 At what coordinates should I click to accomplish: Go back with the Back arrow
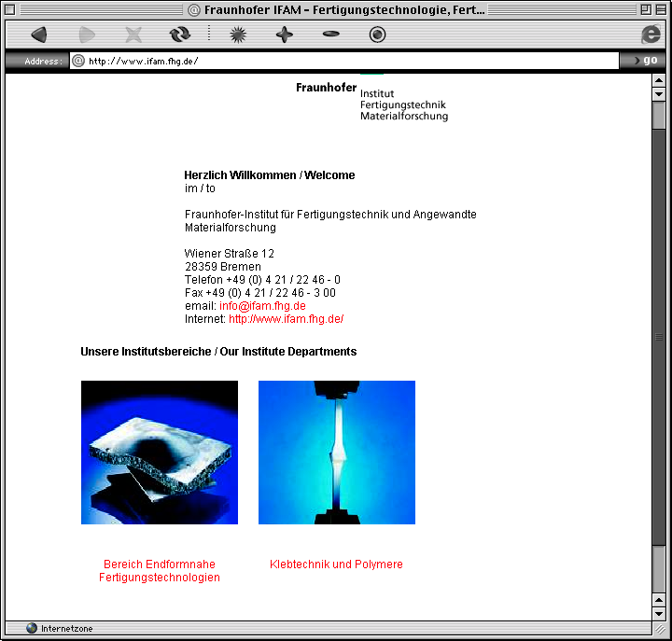pos(39,35)
